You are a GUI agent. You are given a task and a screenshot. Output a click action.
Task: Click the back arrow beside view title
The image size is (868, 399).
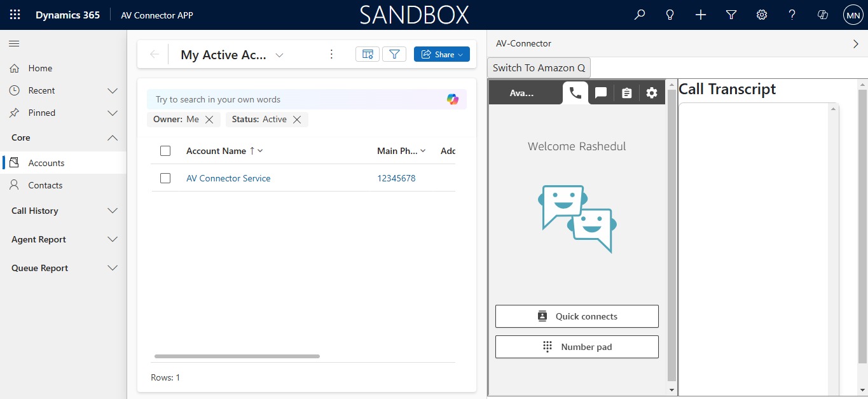coord(155,54)
